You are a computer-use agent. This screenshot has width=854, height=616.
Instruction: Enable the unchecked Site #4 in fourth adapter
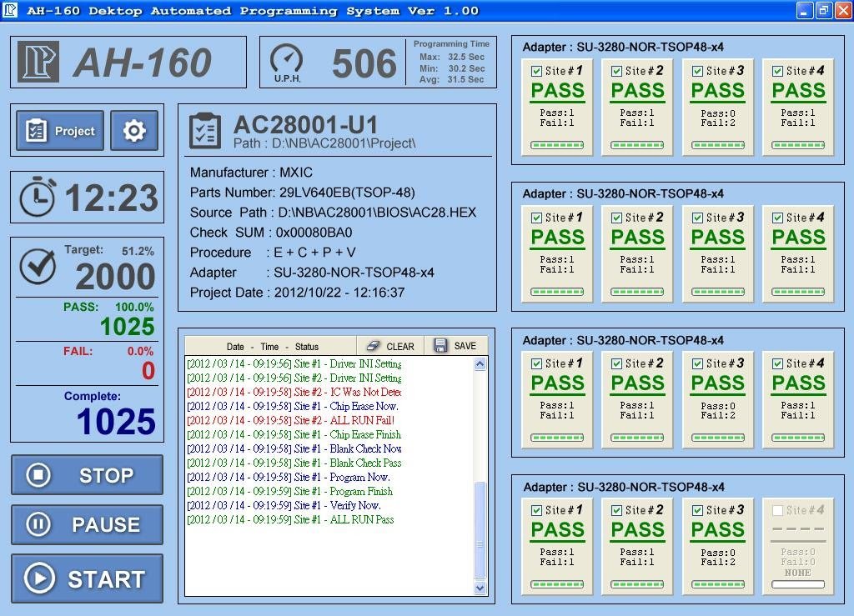click(x=778, y=510)
